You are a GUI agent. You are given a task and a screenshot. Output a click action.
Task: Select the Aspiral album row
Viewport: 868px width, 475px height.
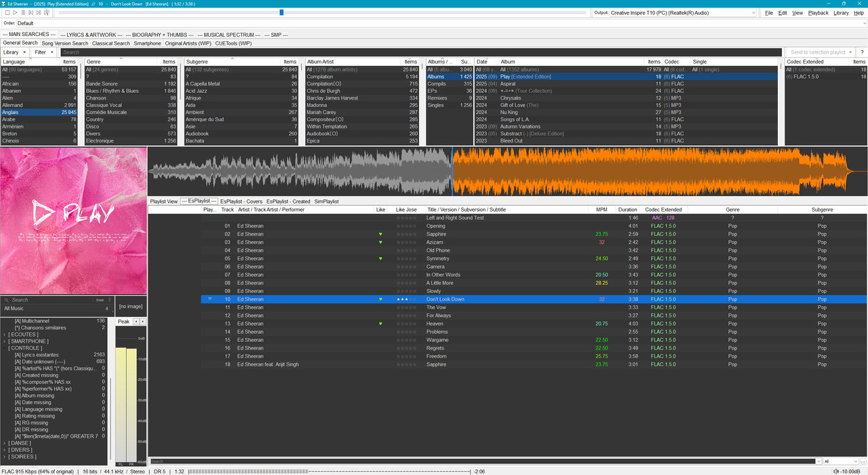point(626,83)
